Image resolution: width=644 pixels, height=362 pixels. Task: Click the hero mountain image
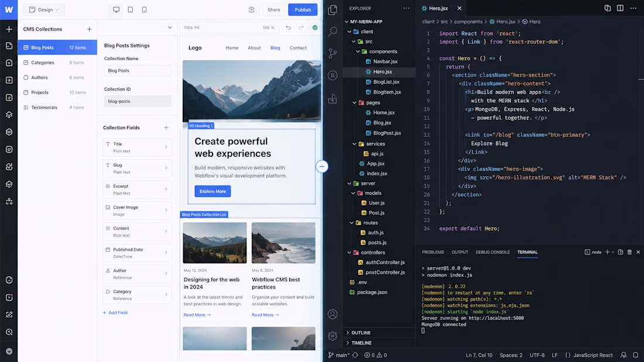(x=252, y=91)
